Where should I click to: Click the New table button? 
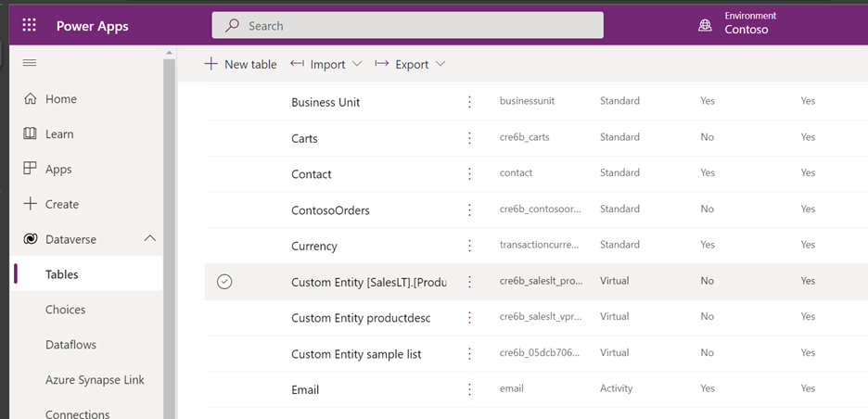point(239,64)
